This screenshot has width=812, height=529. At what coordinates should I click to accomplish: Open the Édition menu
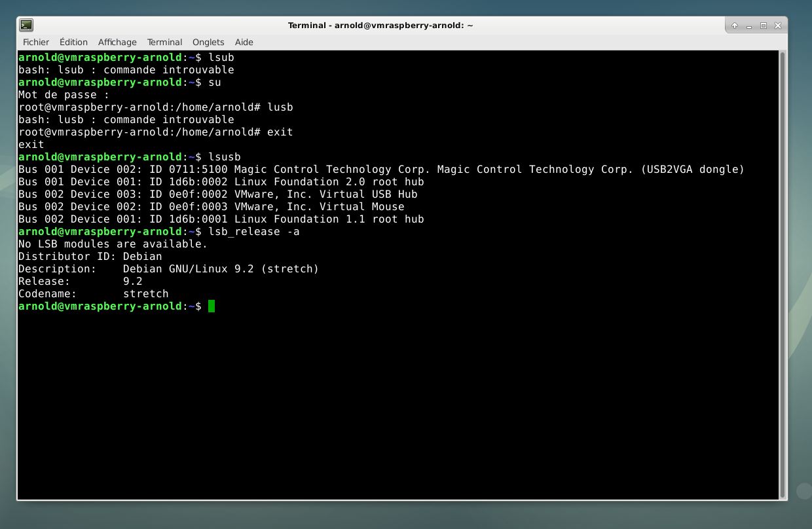pos(73,42)
